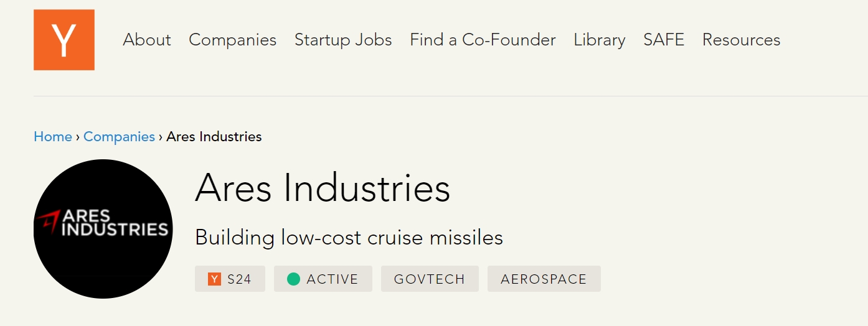Click the Ares Industries circular logo
This screenshot has height=326, width=868.
coord(103,229)
